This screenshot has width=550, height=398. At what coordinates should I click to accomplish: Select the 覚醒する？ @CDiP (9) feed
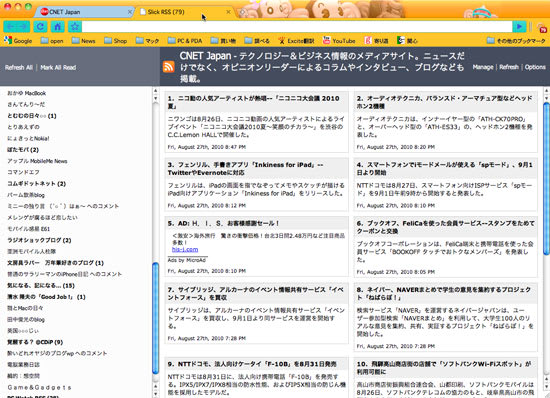35,342
